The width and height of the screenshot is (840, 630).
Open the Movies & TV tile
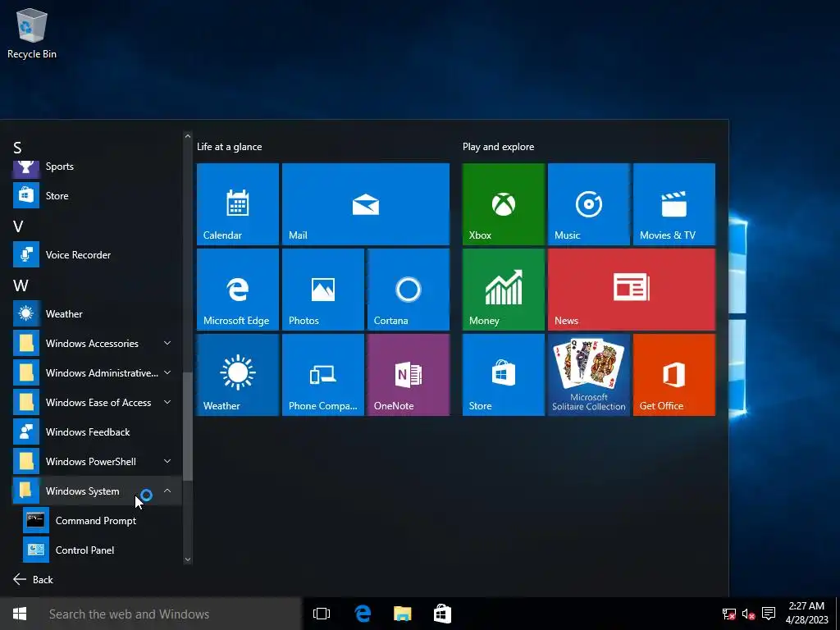click(674, 204)
